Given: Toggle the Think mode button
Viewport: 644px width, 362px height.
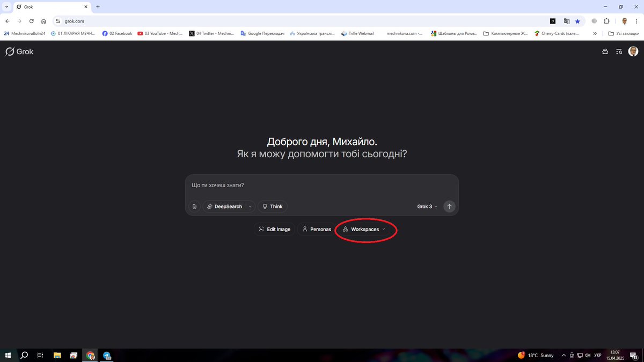Looking at the screenshot, I should (273, 206).
